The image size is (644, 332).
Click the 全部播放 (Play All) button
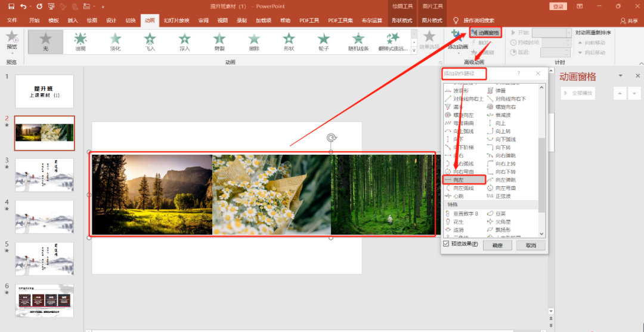click(x=578, y=93)
